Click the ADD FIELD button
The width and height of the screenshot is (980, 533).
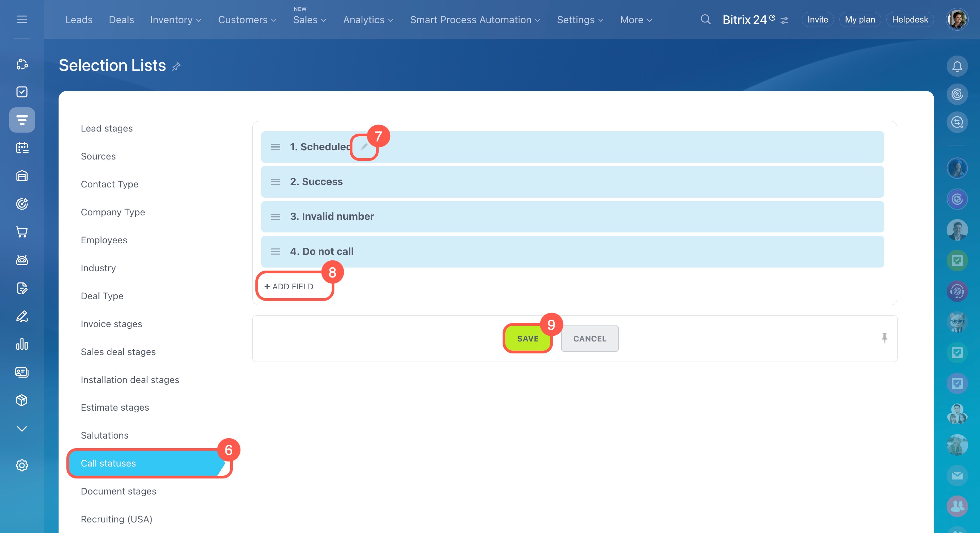(289, 287)
